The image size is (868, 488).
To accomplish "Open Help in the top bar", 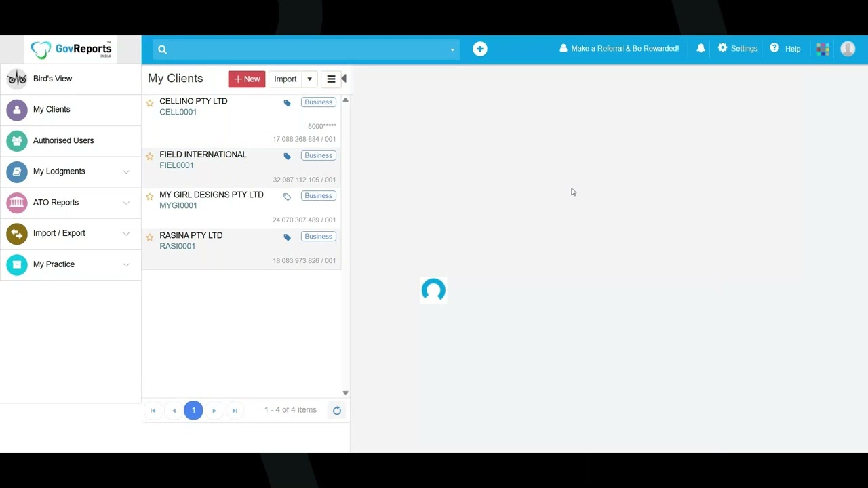I will click(785, 49).
